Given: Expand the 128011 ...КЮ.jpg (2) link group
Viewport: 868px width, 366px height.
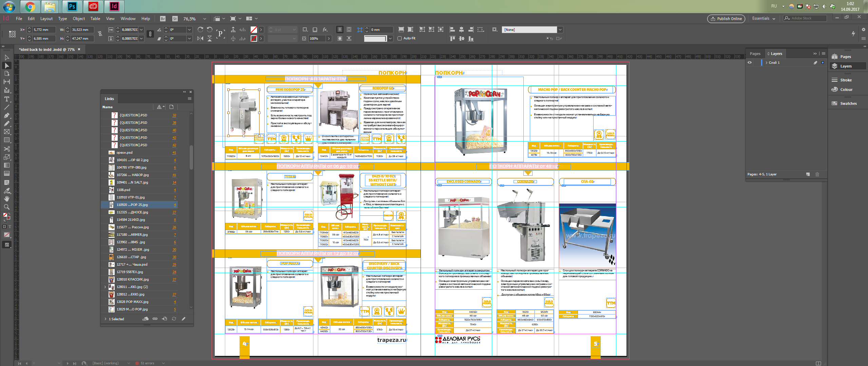Looking at the screenshot, I should pyautogui.click(x=105, y=287).
